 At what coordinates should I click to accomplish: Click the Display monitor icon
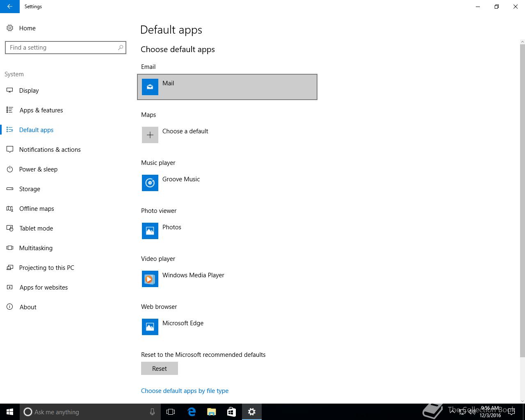10,90
